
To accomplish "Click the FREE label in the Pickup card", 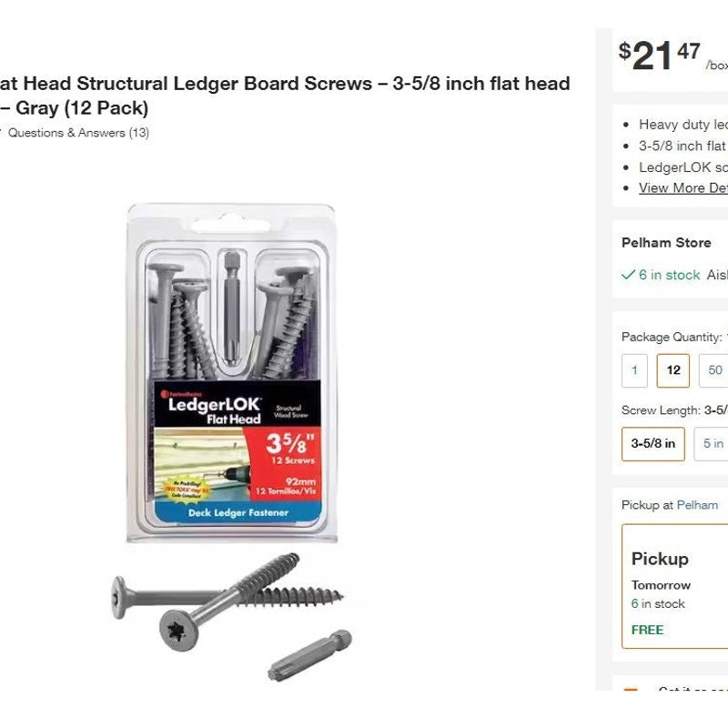I will click(x=647, y=630).
